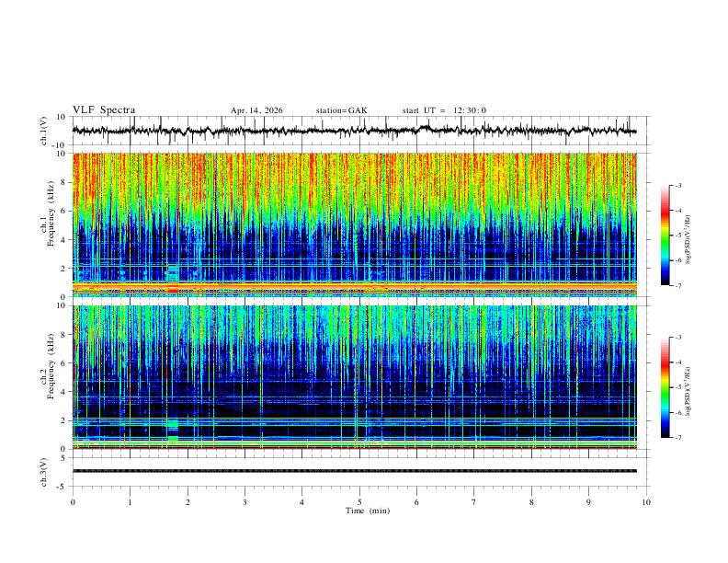The height and width of the screenshot is (563, 728).
Task: Click the '6' kHz tick on ch.2 spectrogram
Action: coord(64,363)
